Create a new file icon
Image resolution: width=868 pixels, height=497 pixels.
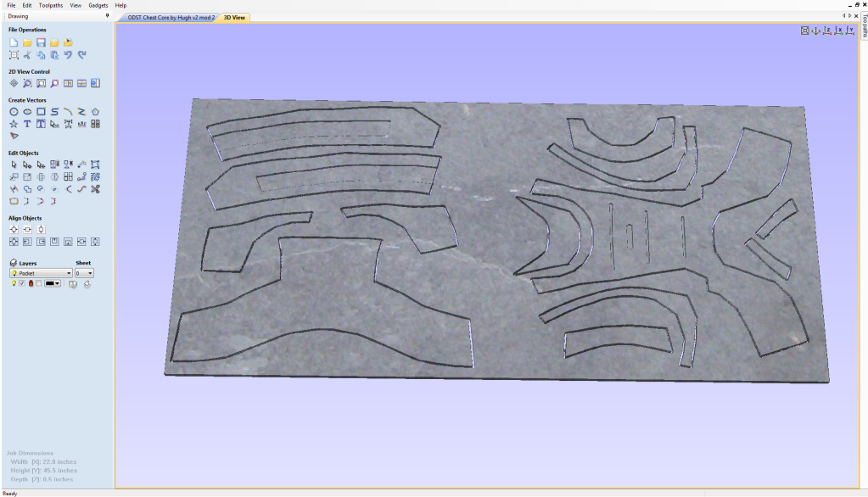tap(14, 42)
